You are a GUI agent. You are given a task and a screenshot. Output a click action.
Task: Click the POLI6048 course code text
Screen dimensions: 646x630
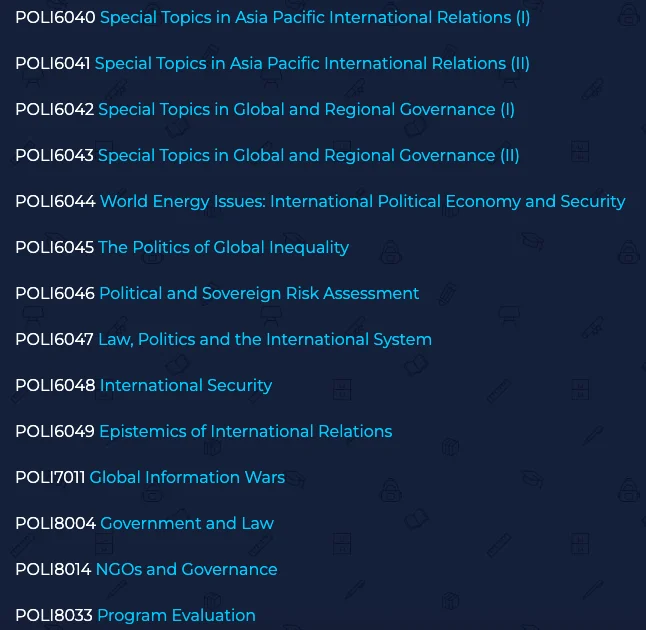(x=55, y=386)
